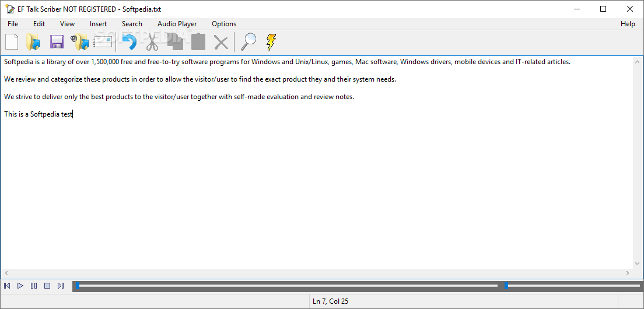Click the vertical scrollbar up arrow
644x309 pixels.
click(x=637, y=62)
